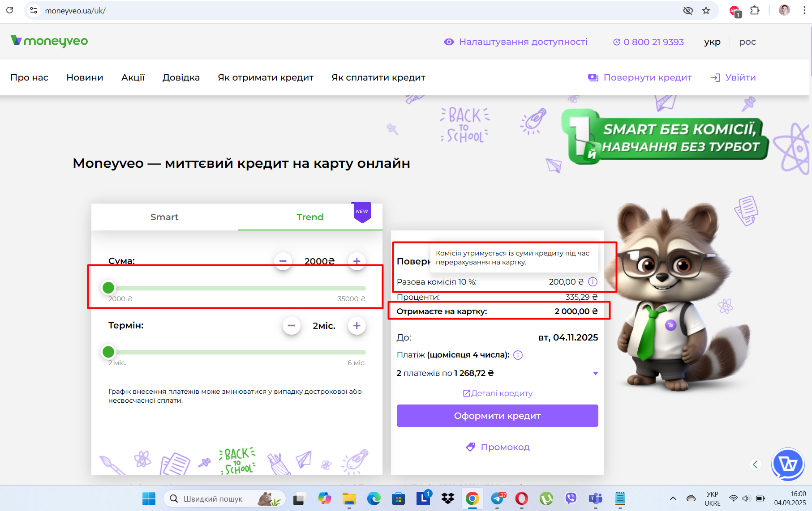Open Деталі кредиту link
The width and height of the screenshot is (812, 511).
tap(498, 393)
